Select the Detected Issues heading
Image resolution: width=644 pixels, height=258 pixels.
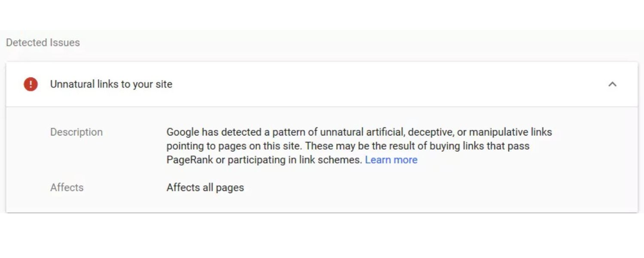pos(43,43)
